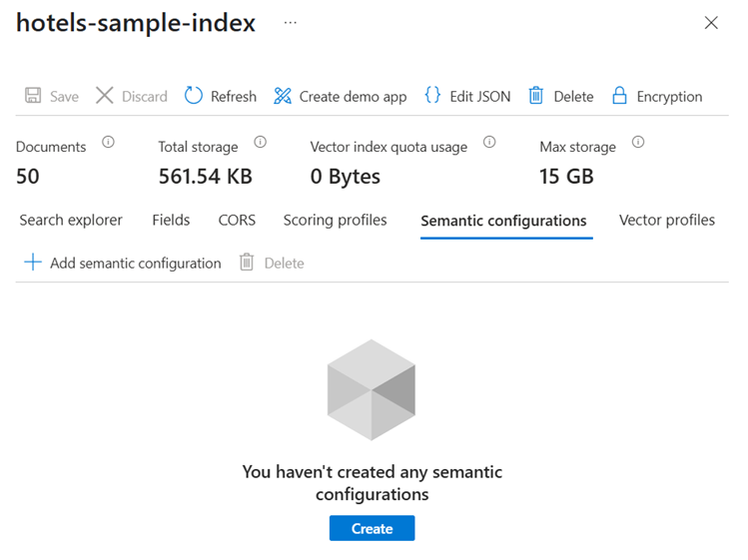The height and width of the screenshot is (560, 748).
Task: Click info icon next to Max storage
Action: (x=638, y=143)
